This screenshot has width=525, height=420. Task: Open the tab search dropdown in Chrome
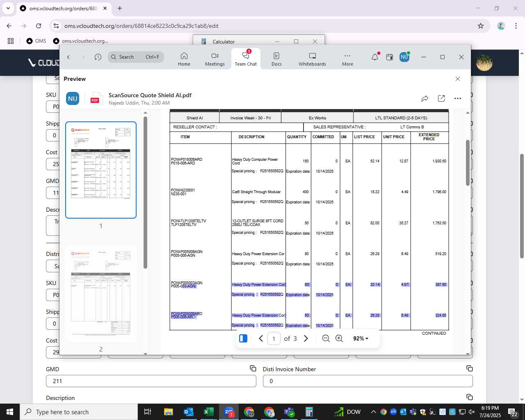click(8, 8)
